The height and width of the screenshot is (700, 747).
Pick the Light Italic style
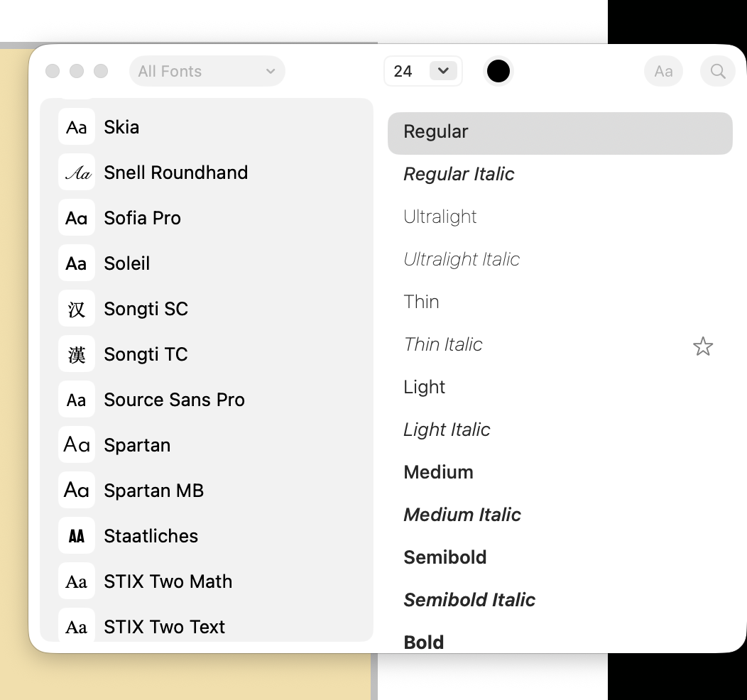click(560, 430)
